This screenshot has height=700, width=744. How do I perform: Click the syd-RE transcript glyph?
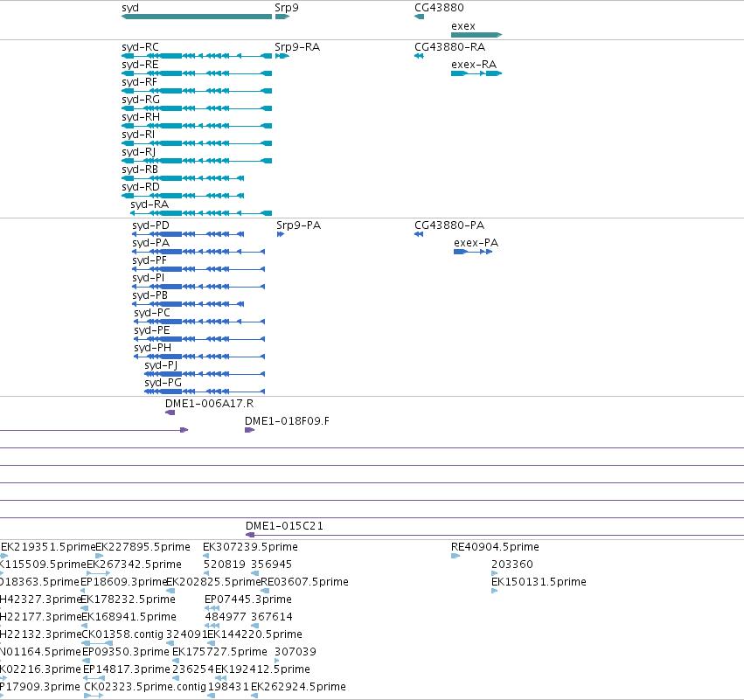pyautogui.click(x=197, y=73)
